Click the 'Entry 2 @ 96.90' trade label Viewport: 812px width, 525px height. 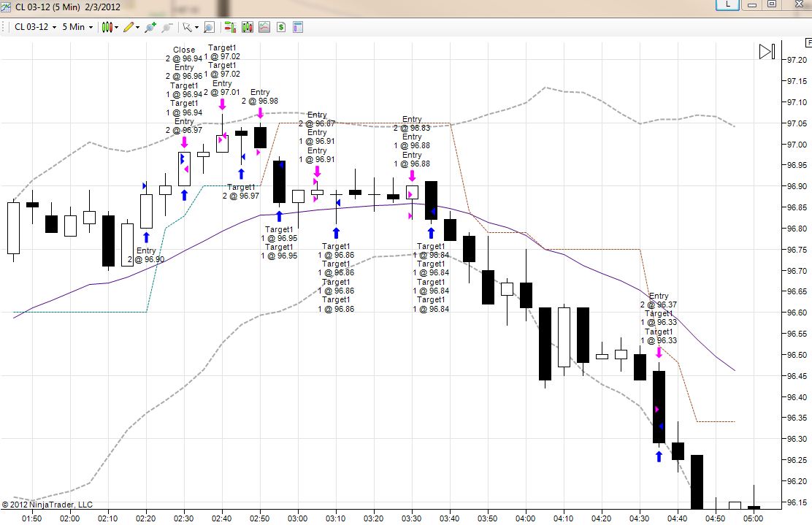(x=146, y=256)
